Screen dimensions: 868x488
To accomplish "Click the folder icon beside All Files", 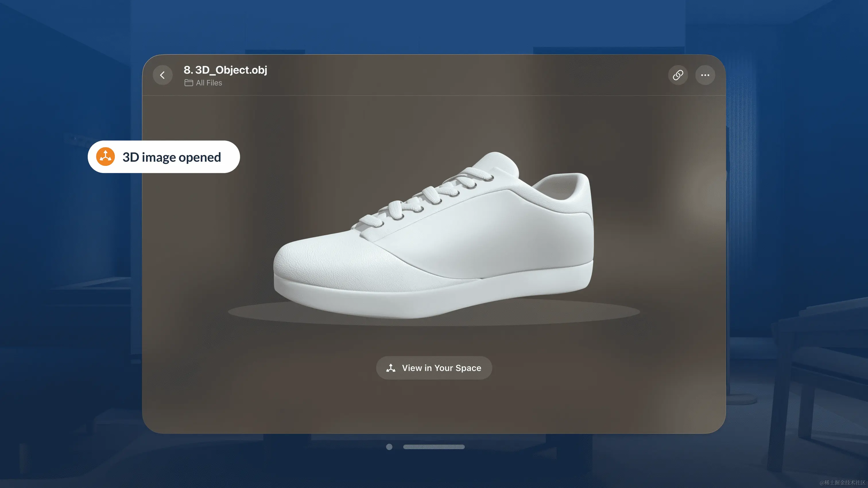I will coord(189,83).
